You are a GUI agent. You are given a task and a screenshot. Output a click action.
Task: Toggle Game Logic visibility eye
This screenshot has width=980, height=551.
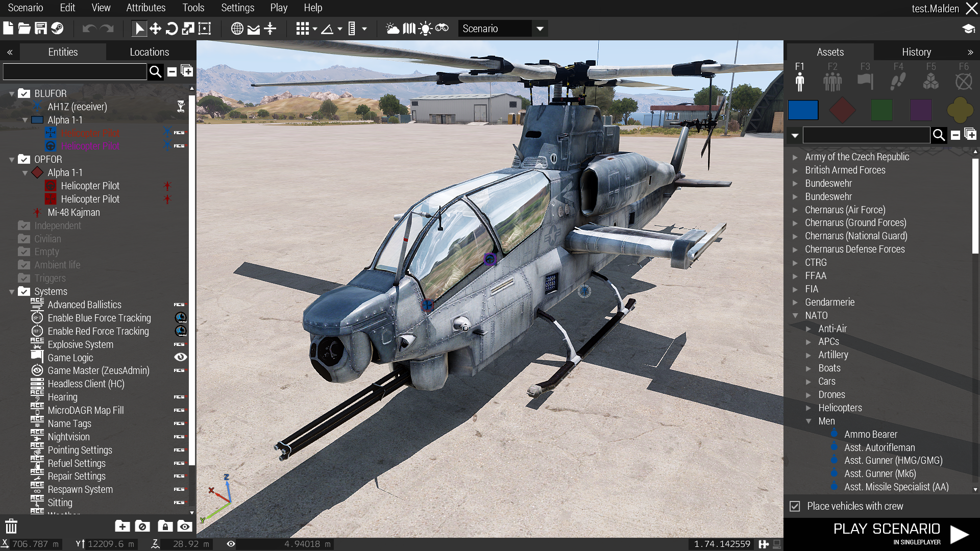click(x=181, y=357)
